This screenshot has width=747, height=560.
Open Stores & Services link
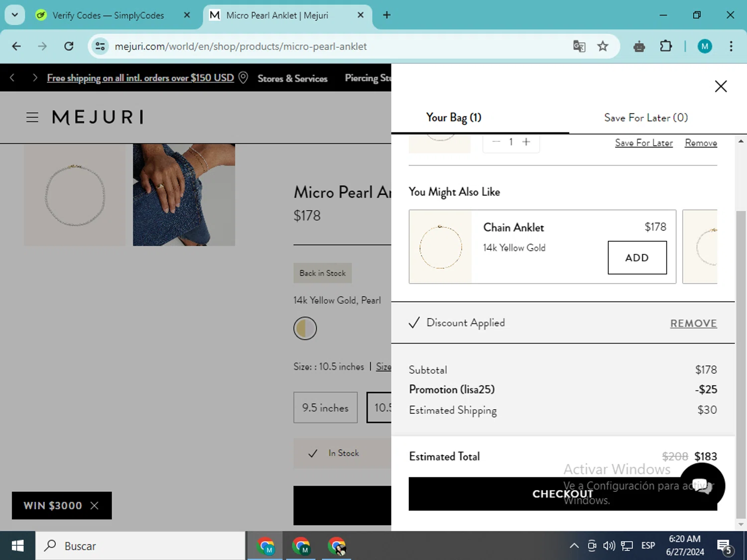pyautogui.click(x=292, y=78)
